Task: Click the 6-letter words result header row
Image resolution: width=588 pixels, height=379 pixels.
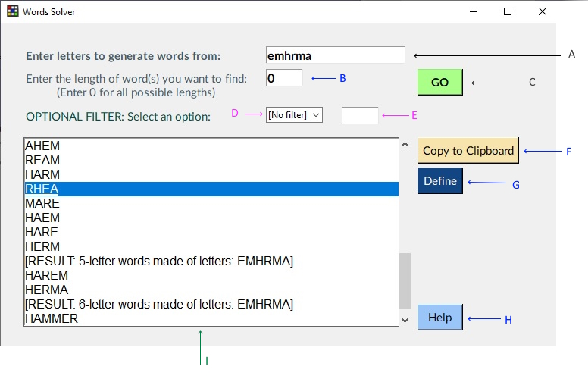Action: [x=211, y=304]
